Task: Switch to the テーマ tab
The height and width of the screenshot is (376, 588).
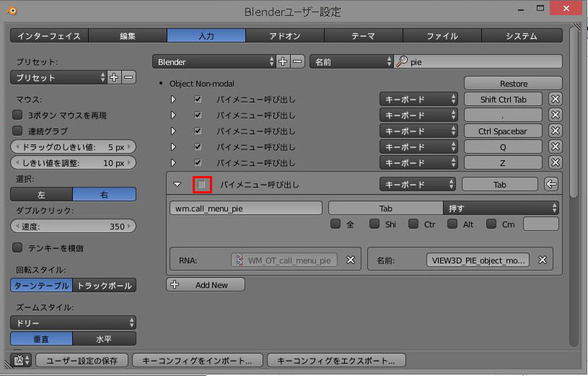Action: coord(364,35)
